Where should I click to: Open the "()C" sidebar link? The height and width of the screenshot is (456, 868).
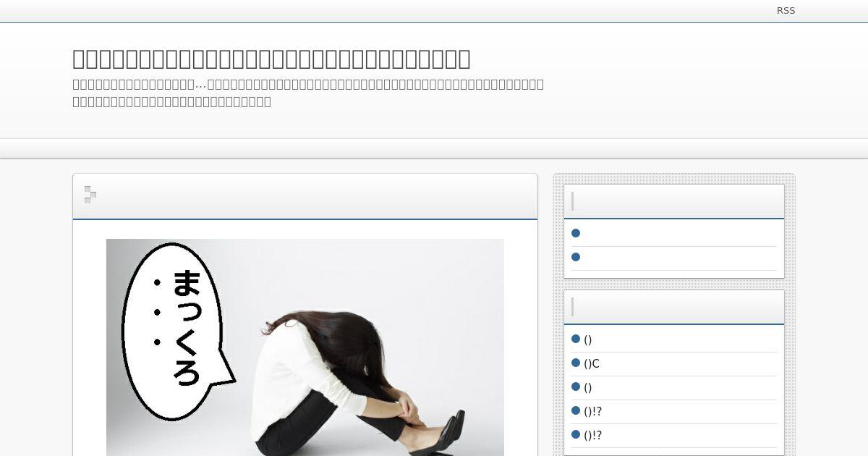click(592, 364)
